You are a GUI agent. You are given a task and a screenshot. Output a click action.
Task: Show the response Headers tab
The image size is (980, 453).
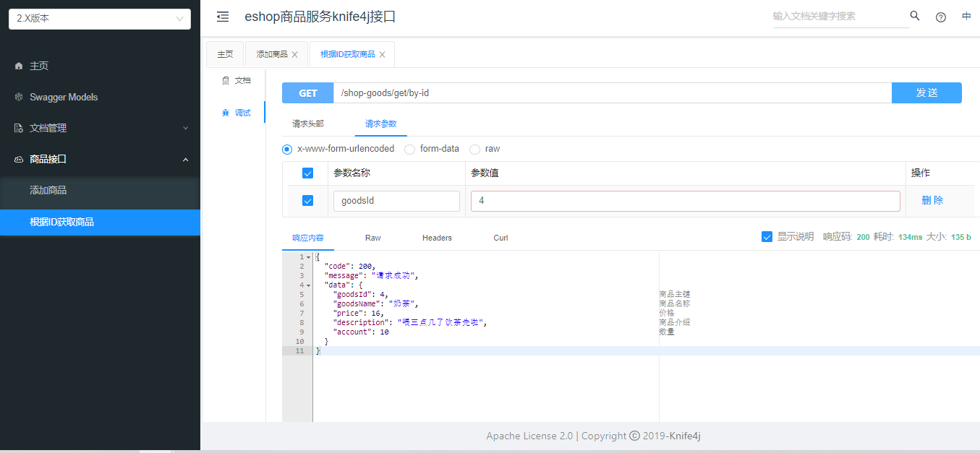point(437,238)
